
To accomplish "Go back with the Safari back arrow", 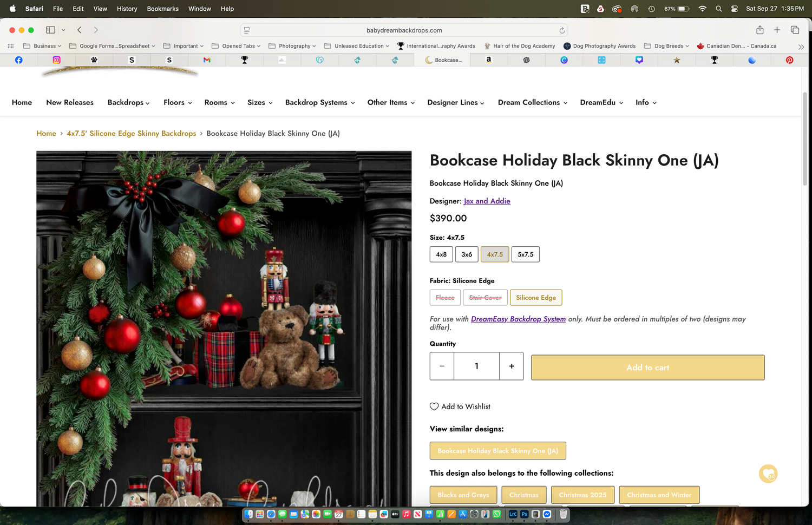I will pos(80,30).
